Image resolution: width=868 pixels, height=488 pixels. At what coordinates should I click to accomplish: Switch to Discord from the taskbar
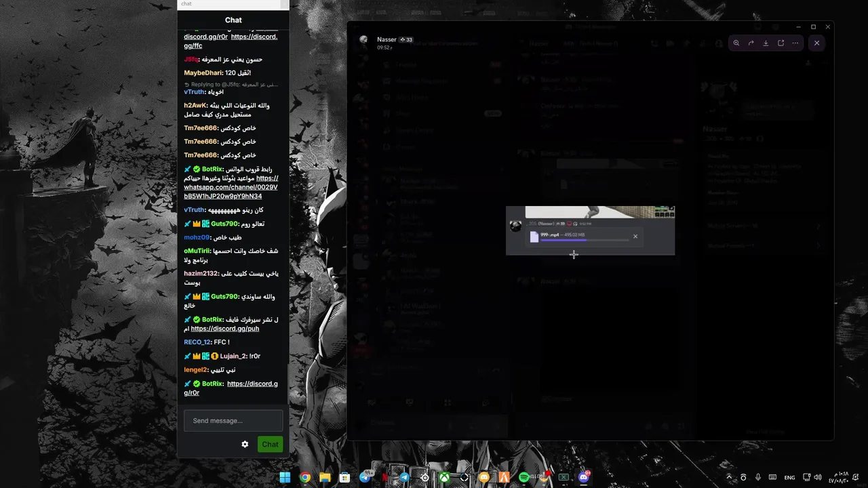[583, 477]
